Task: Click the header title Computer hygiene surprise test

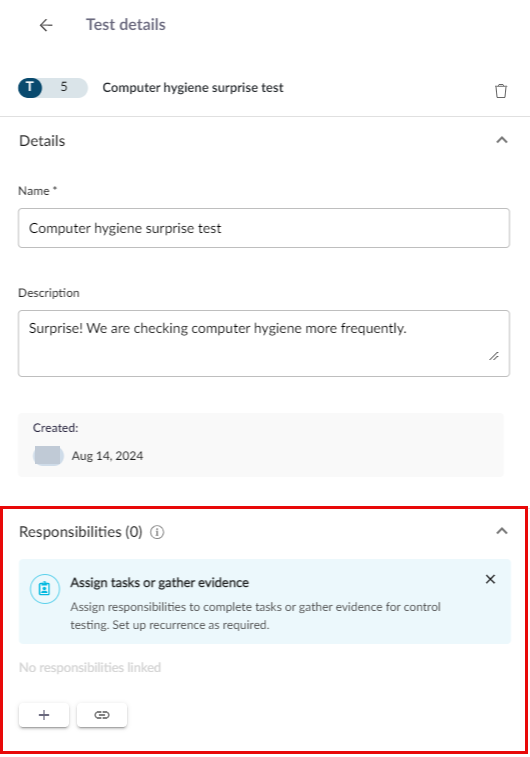Action: click(193, 88)
